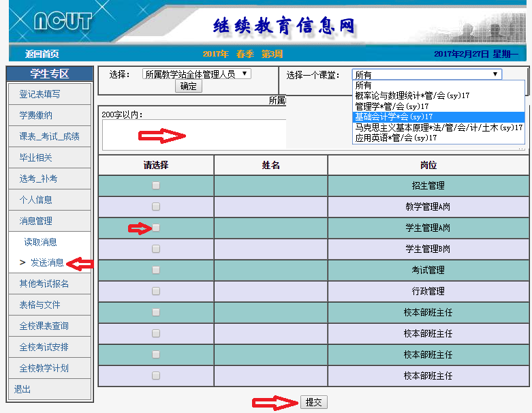Navigate to 课表_考试_成绩

coord(49,136)
